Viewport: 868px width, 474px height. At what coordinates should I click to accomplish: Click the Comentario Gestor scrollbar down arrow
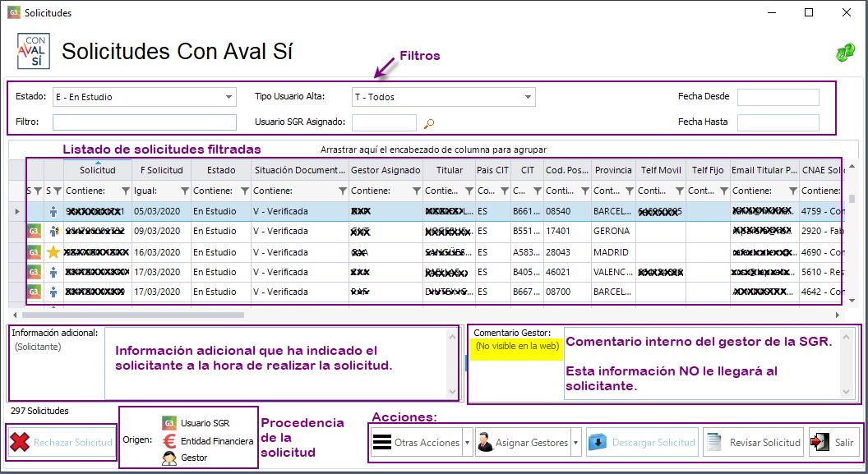coord(846,392)
